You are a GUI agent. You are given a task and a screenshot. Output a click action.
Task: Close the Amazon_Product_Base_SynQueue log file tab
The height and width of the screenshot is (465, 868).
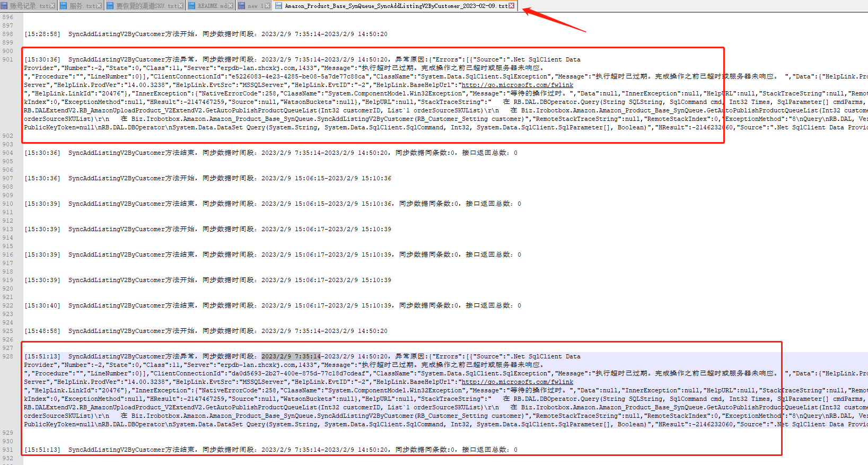(x=512, y=6)
